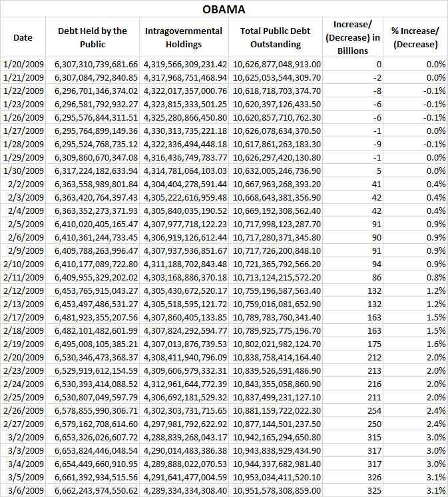Screen dimensions: 448x497
Task: Select debt held value 6,307,310,739,681.66
Action: click(93, 65)
